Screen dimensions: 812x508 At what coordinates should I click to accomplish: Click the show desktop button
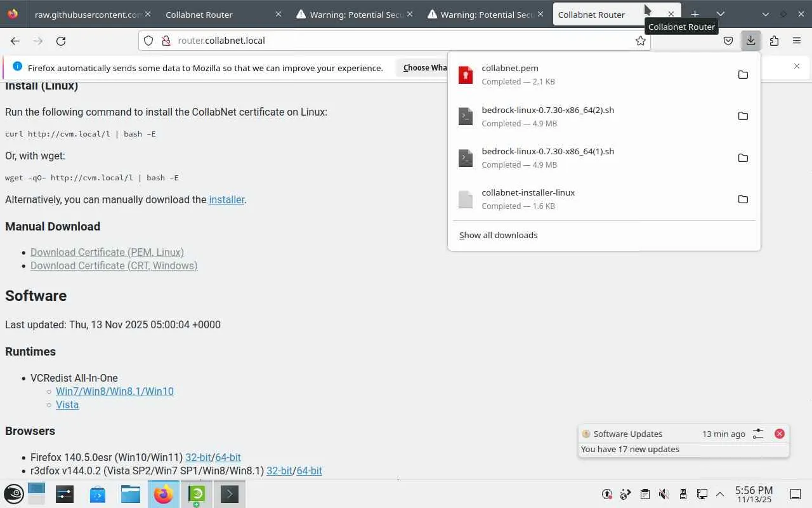click(796, 494)
